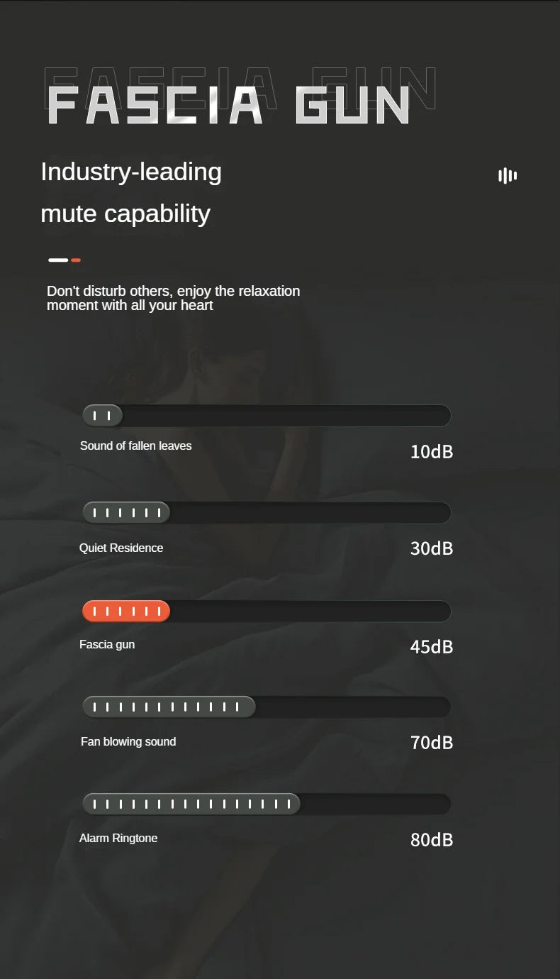Click the 70dB value
This screenshot has width=560, height=979.
tap(431, 743)
